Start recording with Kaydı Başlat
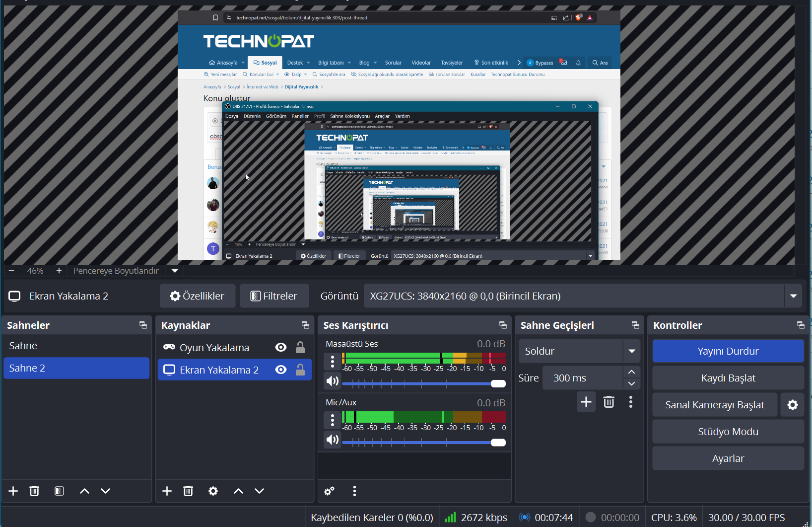The image size is (812, 527). [728, 378]
